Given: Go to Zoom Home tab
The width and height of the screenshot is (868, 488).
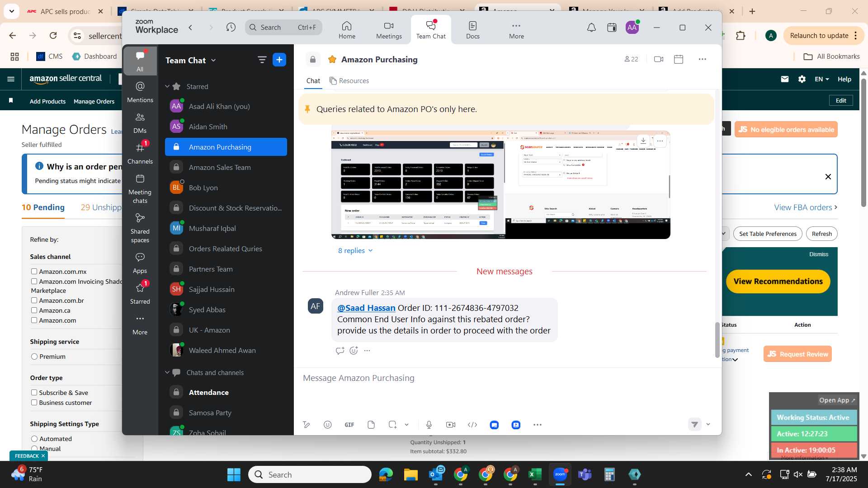Looking at the screenshot, I should (347, 30).
